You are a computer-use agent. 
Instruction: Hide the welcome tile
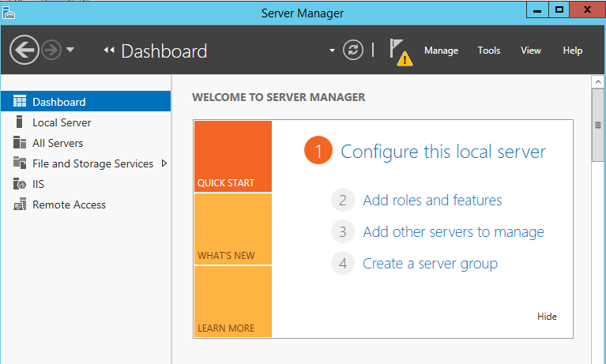(547, 317)
